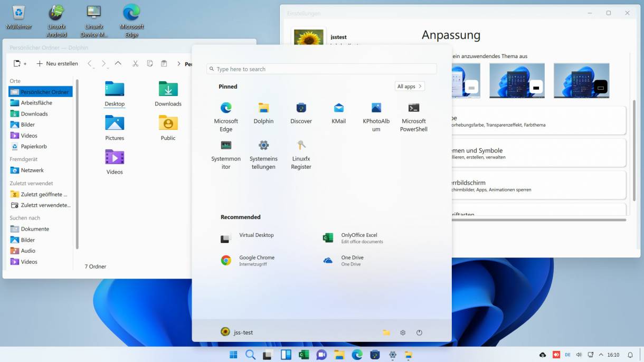Screen dimensions: 644x362
Task: Click the clock showing 16:10
Action: [613, 355]
